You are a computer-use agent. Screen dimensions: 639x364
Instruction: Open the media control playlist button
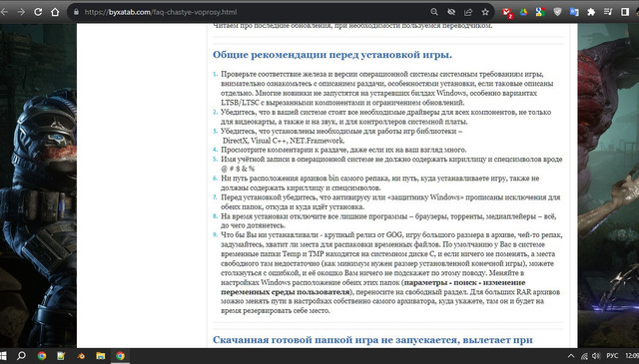(608, 12)
